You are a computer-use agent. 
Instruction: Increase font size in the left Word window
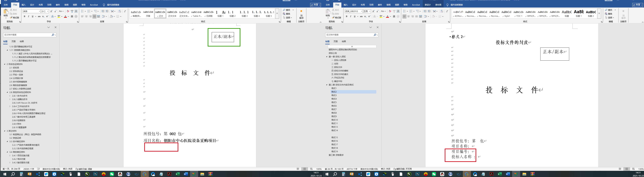click(x=51, y=11)
